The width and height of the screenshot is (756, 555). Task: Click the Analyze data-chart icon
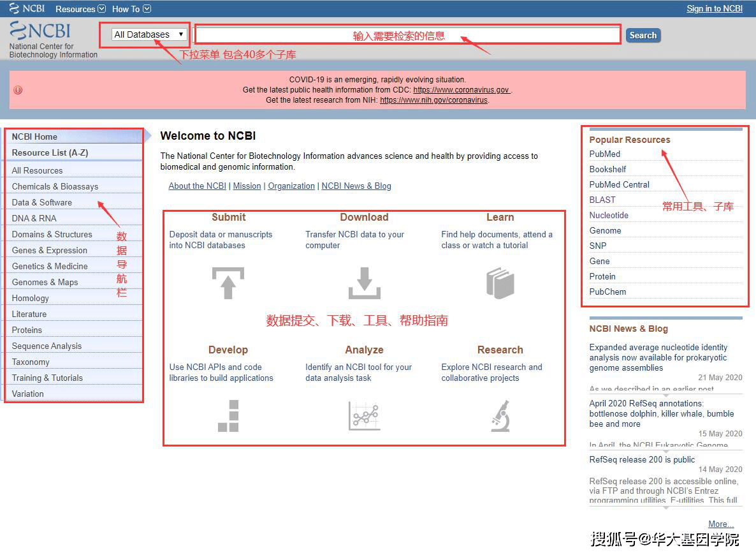[x=364, y=415]
